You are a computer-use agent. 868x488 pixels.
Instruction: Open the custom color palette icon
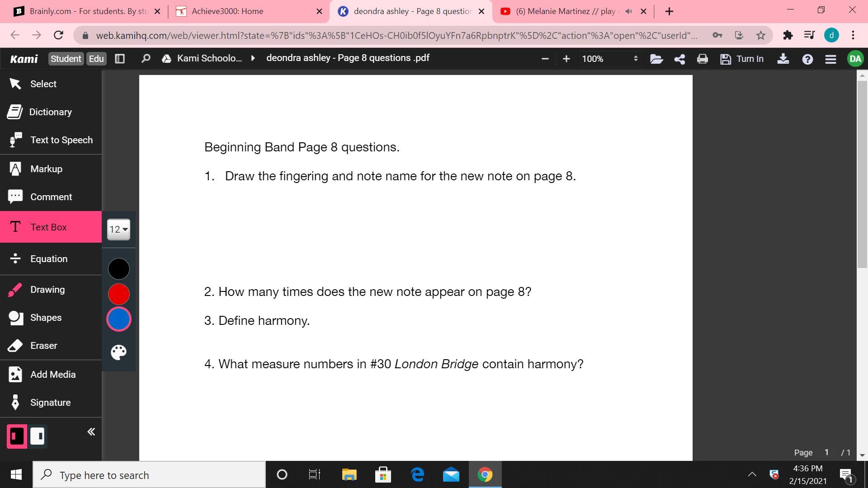(118, 352)
